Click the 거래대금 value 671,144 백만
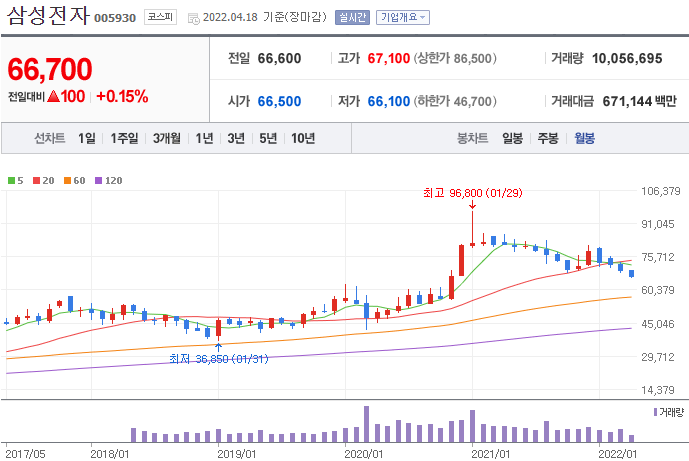 click(x=640, y=102)
